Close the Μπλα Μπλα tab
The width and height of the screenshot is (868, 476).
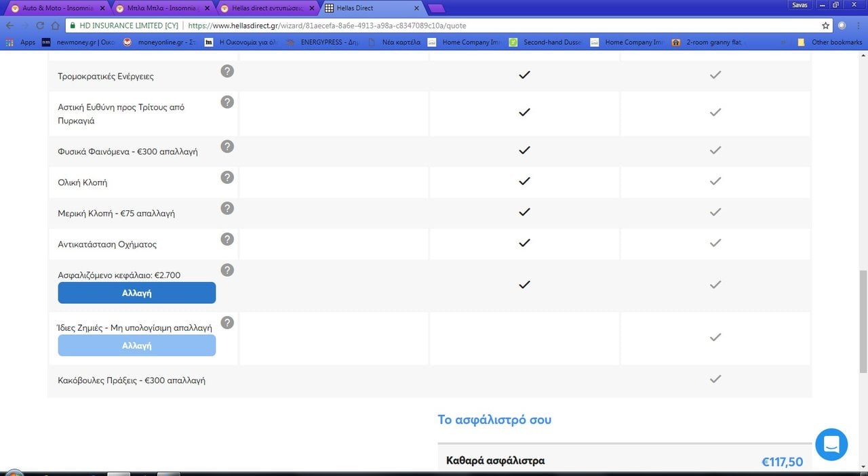(208, 8)
